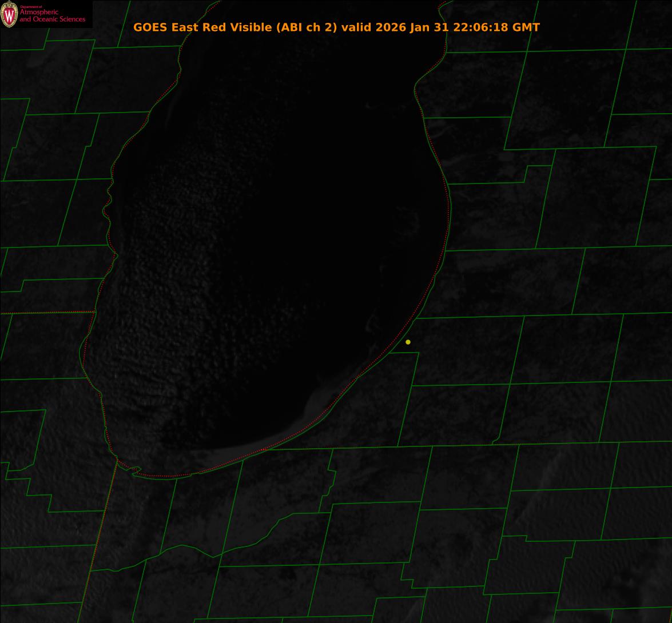Click the "22:06:18 GMT" timestamp
The height and width of the screenshot is (623, 672).
coord(496,27)
